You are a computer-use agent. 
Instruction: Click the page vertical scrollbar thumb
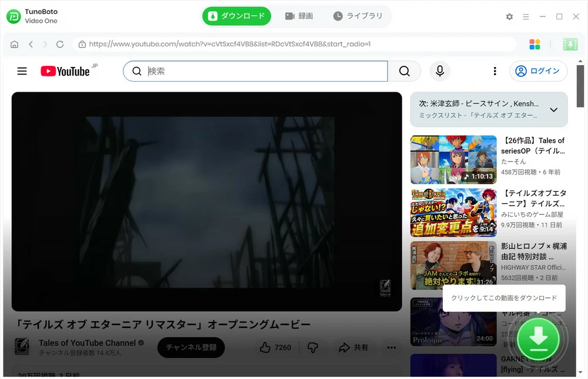580,86
